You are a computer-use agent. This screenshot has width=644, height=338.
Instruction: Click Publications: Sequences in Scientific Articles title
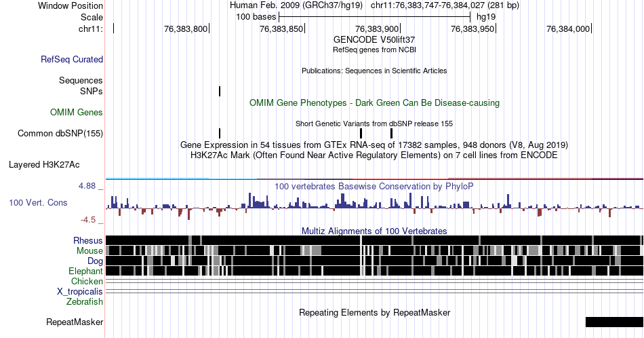pos(374,71)
